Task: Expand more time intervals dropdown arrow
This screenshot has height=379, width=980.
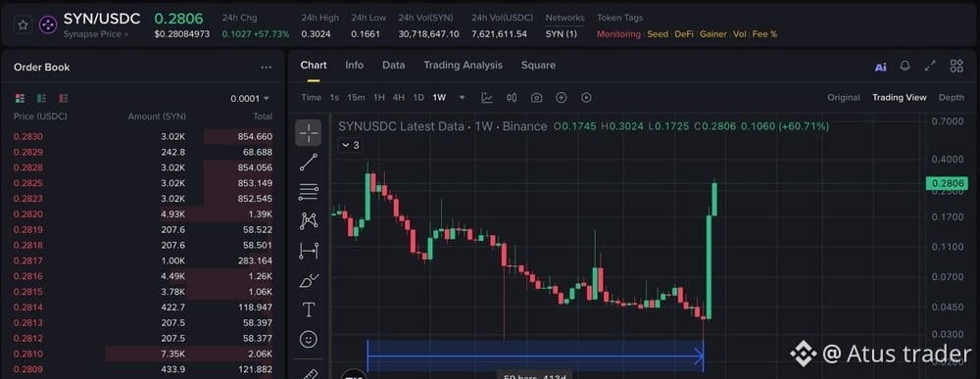Action: pyautogui.click(x=463, y=97)
